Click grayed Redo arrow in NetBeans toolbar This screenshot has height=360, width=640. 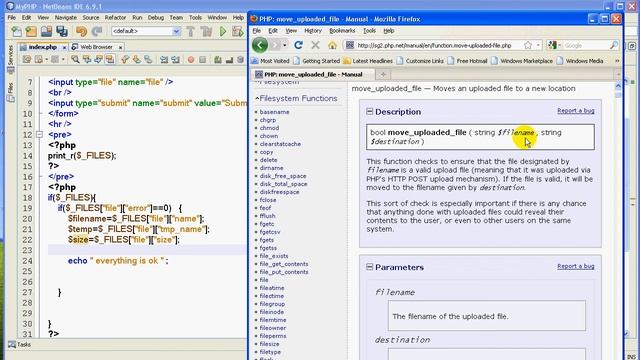click(97, 31)
